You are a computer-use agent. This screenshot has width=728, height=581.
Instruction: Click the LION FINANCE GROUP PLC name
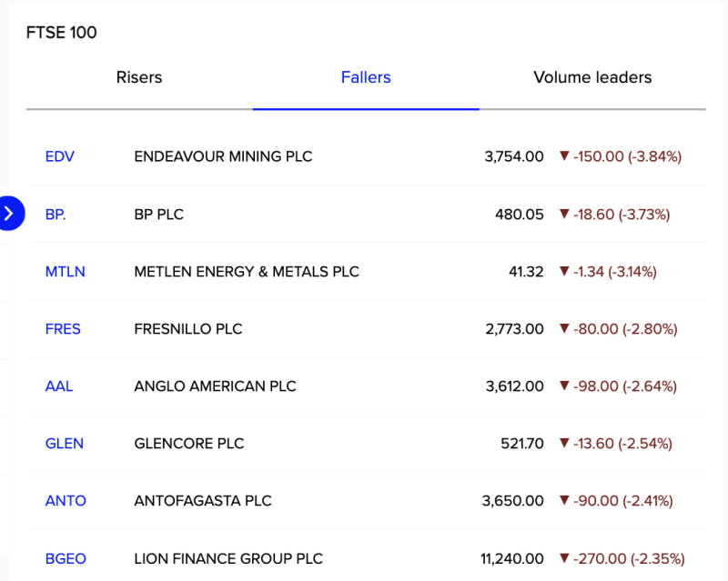228,559
